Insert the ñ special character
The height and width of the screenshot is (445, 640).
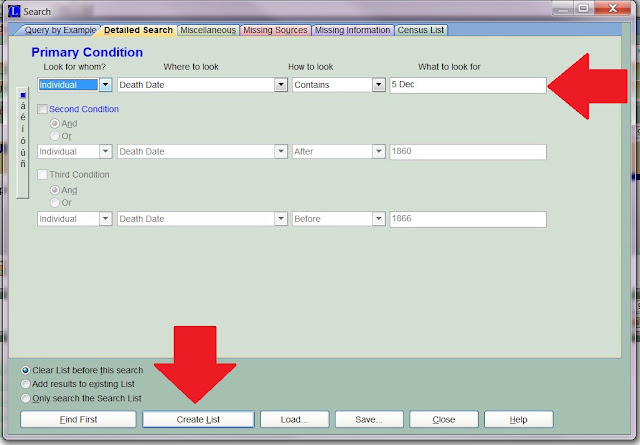[x=23, y=164]
